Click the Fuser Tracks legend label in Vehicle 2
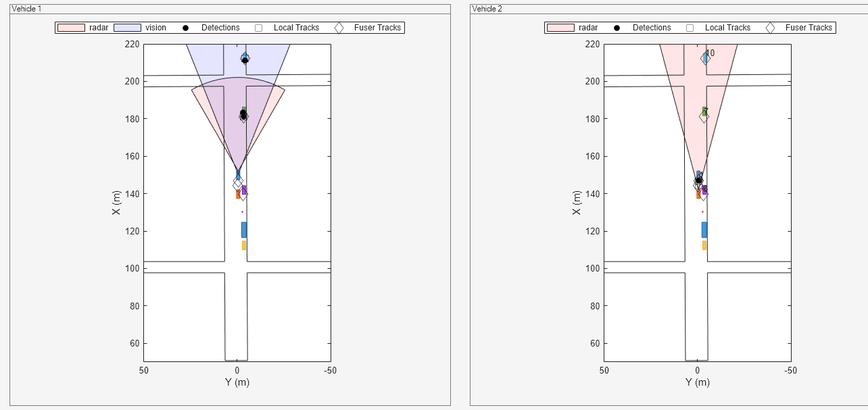The width and height of the screenshot is (868, 410). 809,28
